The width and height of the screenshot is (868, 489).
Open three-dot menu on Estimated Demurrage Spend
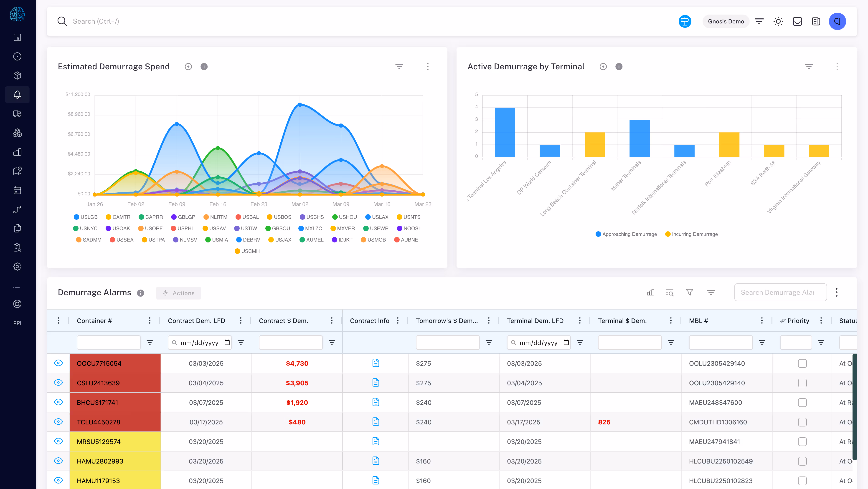(x=428, y=67)
